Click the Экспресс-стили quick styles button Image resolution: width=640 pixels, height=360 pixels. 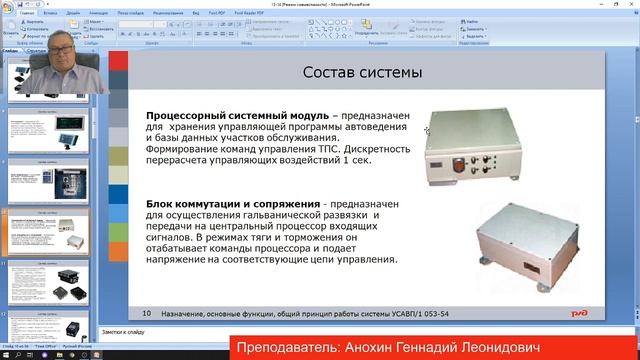click(393, 28)
